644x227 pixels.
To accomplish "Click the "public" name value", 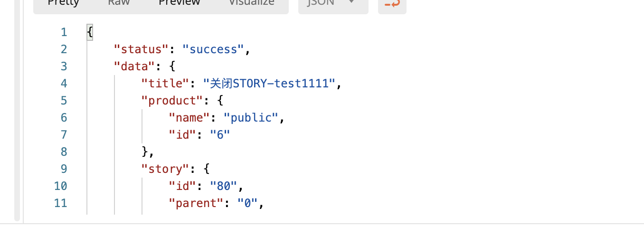I will [250, 118].
